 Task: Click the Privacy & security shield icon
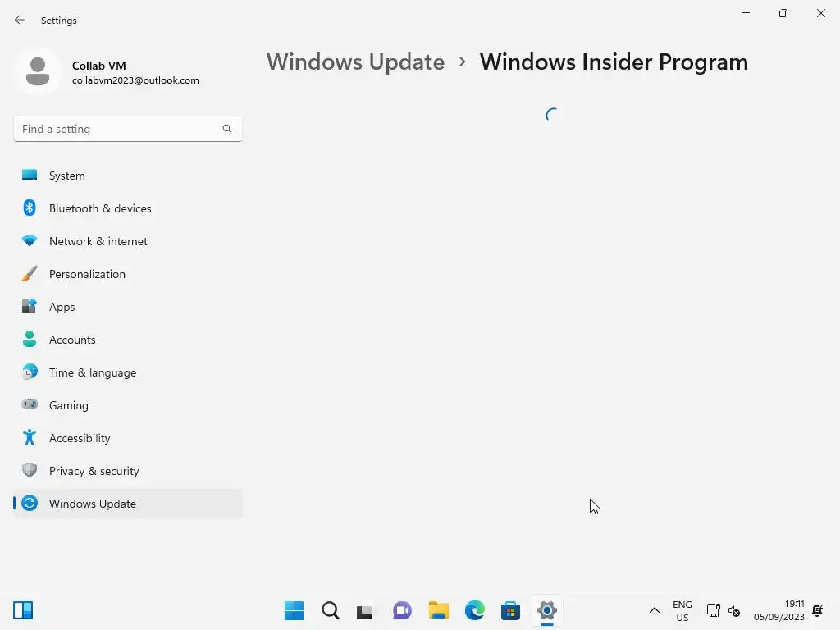(x=30, y=470)
